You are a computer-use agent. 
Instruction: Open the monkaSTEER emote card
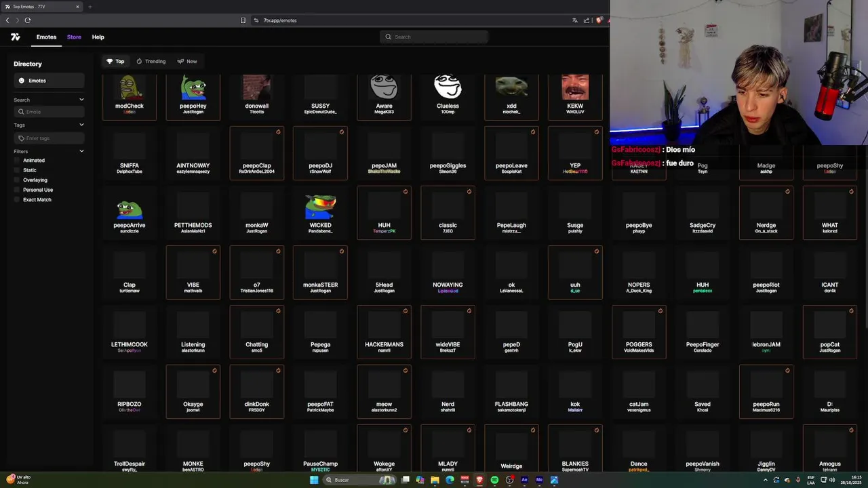320,272
